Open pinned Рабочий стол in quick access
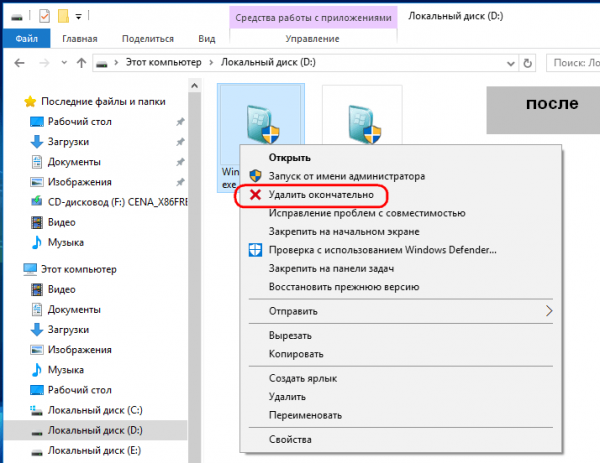 click(x=80, y=122)
